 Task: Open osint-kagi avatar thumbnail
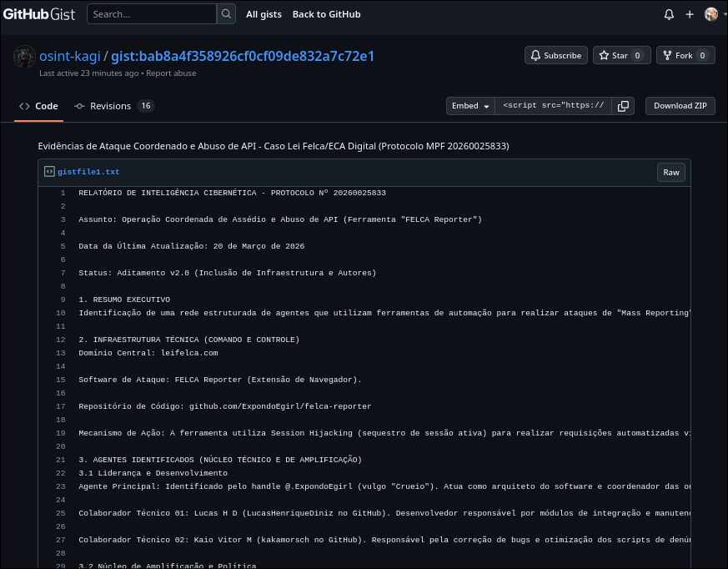(x=24, y=56)
